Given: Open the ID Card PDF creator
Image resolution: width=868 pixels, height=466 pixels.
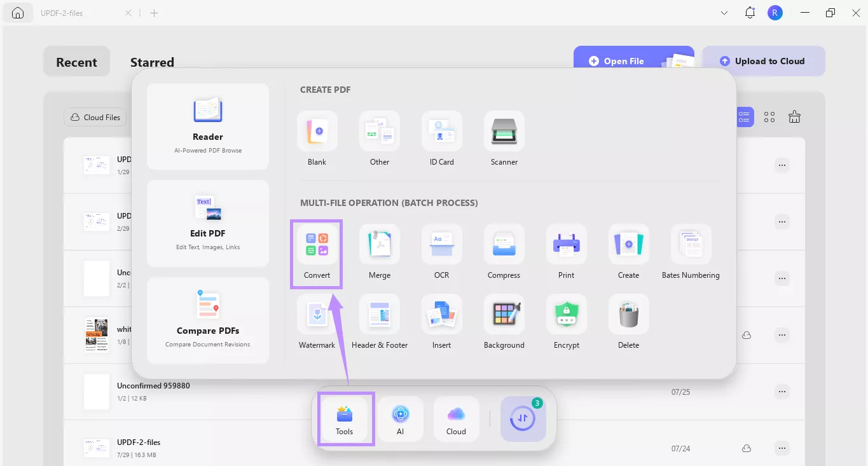Looking at the screenshot, I should click(441, 139).
